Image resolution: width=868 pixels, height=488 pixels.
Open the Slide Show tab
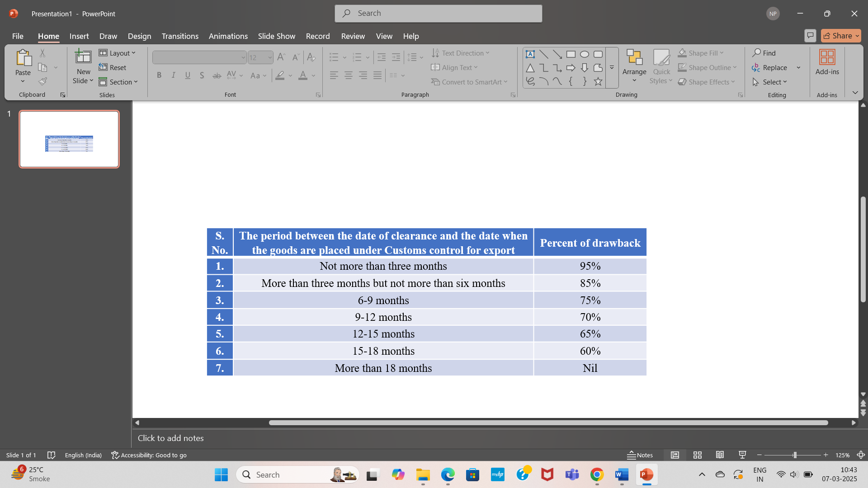tap(276, 36)
